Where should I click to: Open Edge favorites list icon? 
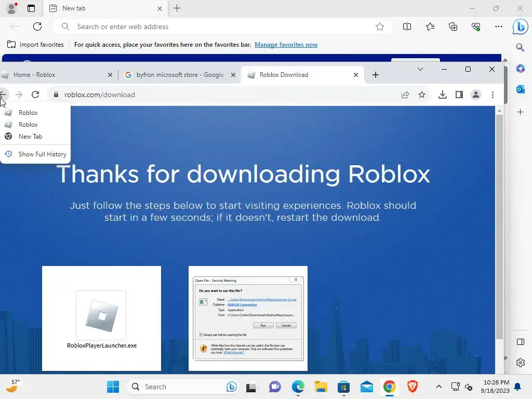click(x=430, y=26)
